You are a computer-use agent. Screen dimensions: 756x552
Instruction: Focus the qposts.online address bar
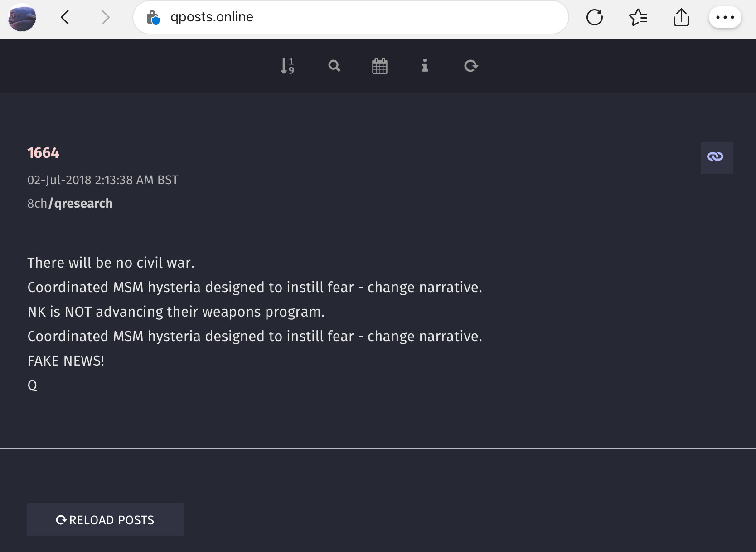pos(354,17)
